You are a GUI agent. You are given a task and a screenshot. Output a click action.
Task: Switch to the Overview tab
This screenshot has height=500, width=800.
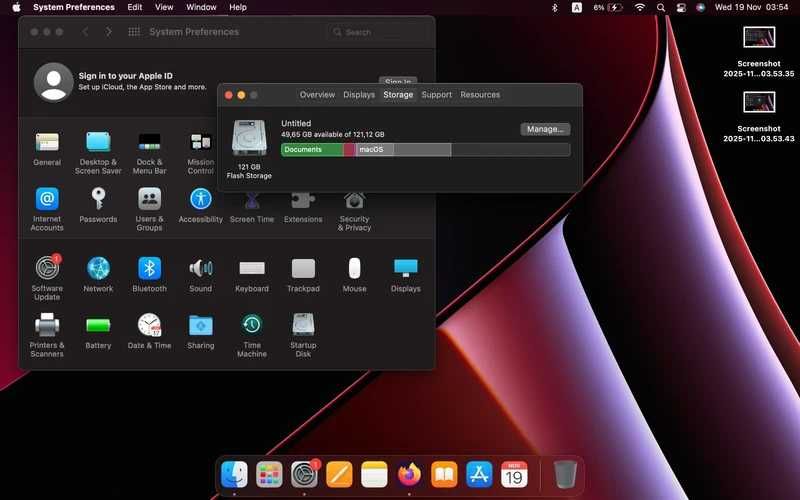click(x=317, y=94)
